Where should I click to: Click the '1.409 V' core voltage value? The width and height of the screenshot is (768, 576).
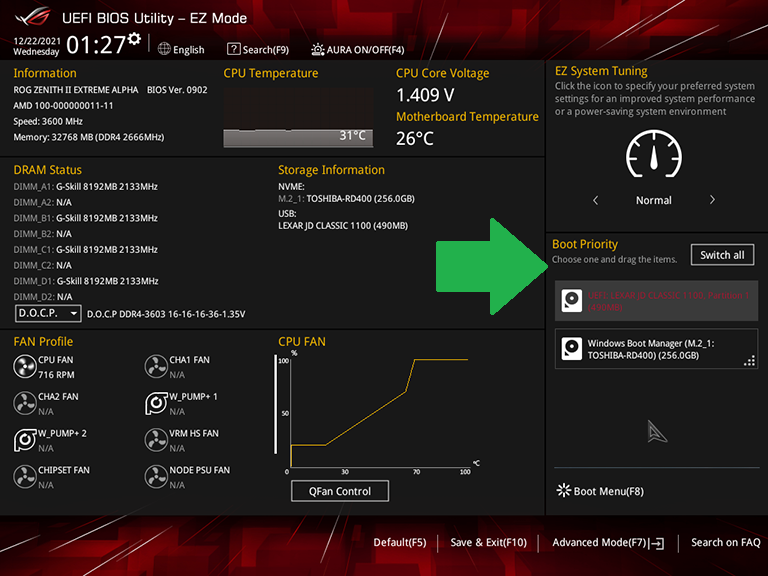(x=425, y=95)
